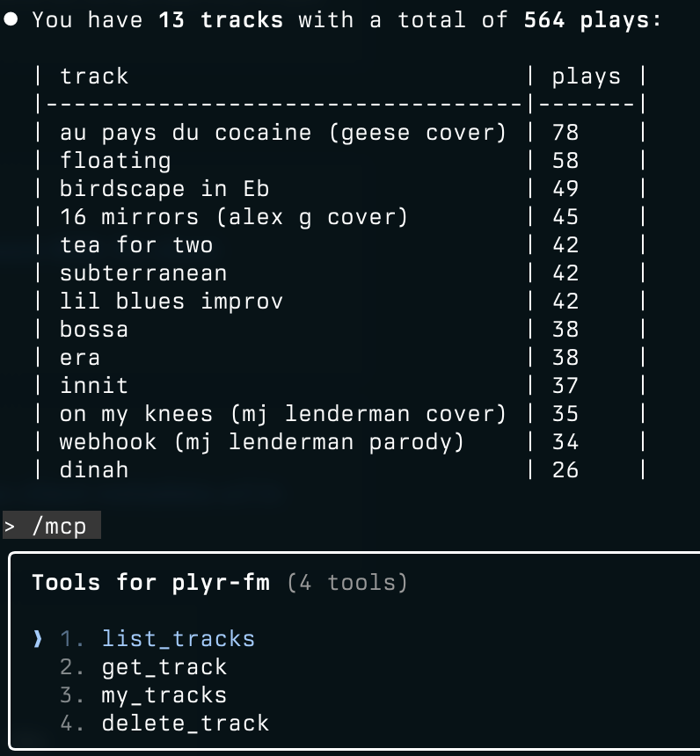
Task: Click the prompt chevron before /mcp
Action: 10,527
